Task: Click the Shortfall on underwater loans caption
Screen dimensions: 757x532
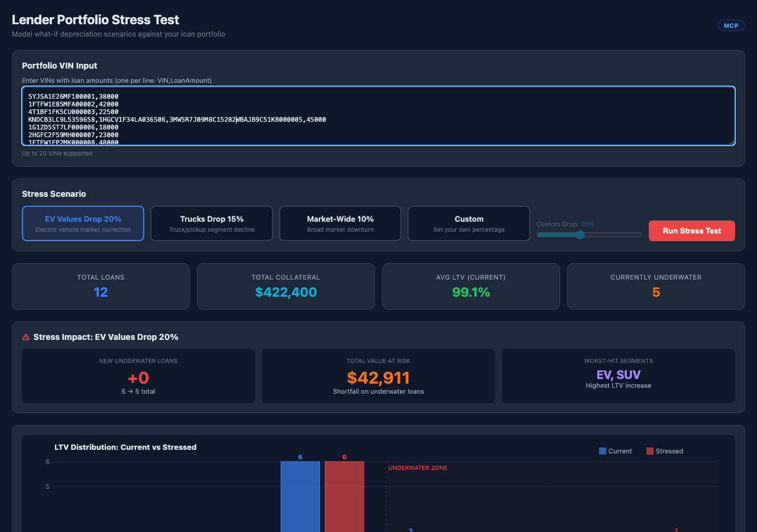Action: 378,391
